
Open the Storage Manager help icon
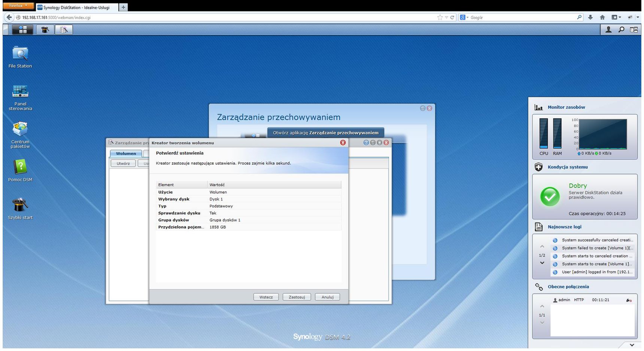click(366, 143)
